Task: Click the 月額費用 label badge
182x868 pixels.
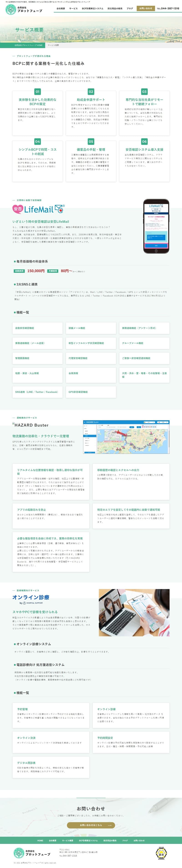Action: pyautogui.click(x=53, y=271)
